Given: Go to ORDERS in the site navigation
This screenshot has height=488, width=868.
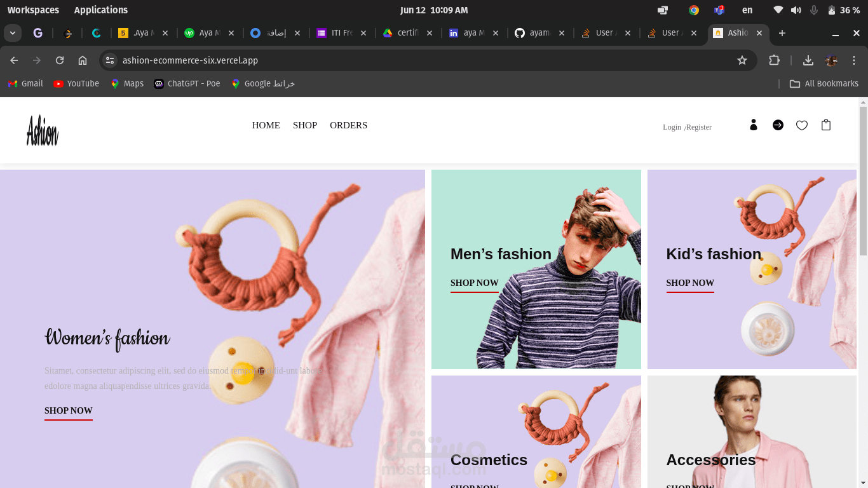Looking at the screenshot, I should click(x=348, y=125).
